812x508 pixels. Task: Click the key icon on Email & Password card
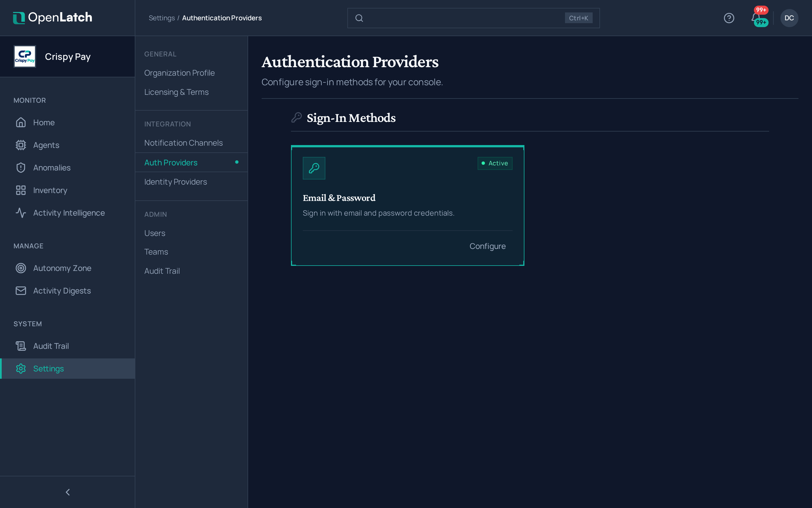[x=314, y=168]
